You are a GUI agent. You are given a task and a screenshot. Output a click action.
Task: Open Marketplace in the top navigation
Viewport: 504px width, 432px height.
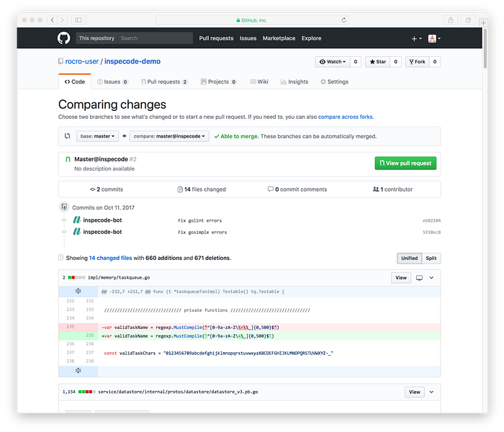point(279,38)
